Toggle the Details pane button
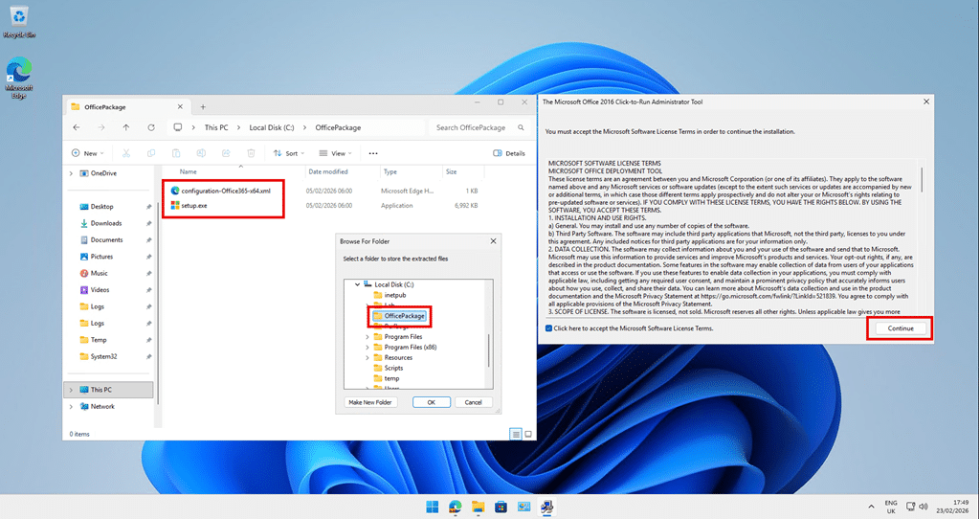 click(x=509, y=153)
